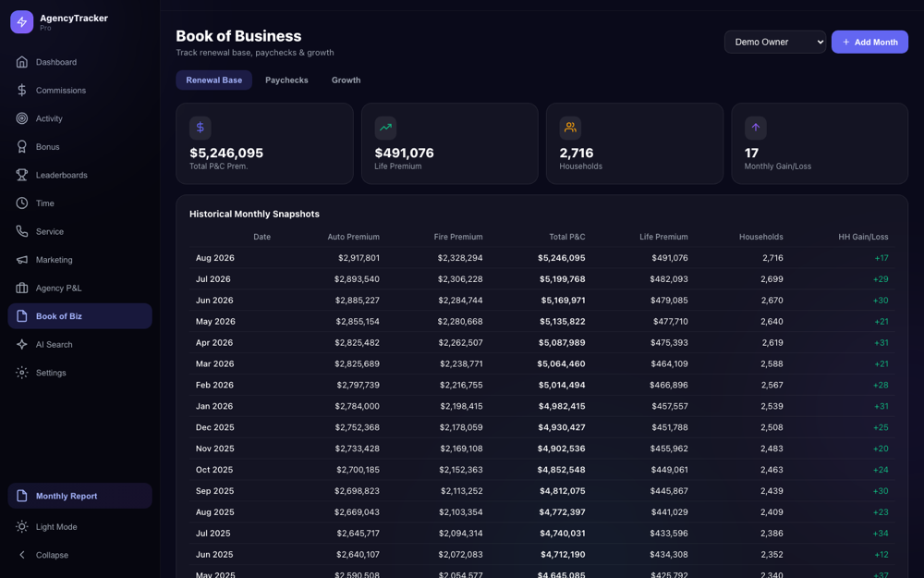The image size is (924, 578).
Task: Click the $491,076 Life Premium card value
Action: [x=405, y=153]
